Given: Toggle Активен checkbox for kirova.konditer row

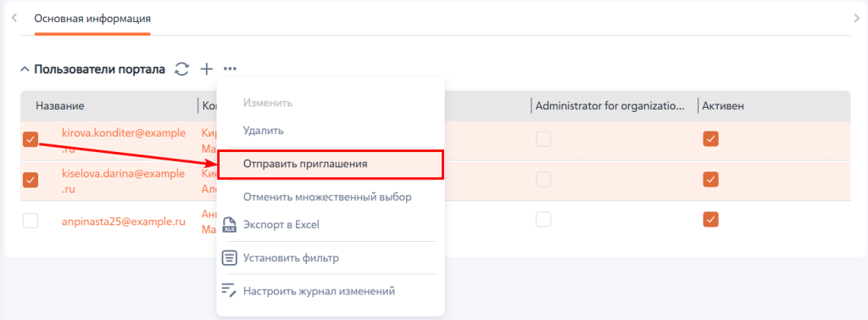Looking at the screenshot, I should (711, 138).
